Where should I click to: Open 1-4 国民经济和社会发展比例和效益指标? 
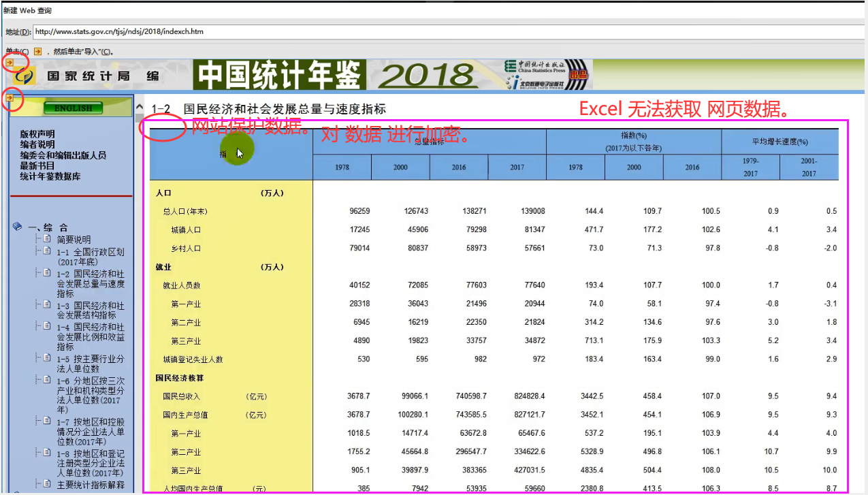click(x=91, y=337)
